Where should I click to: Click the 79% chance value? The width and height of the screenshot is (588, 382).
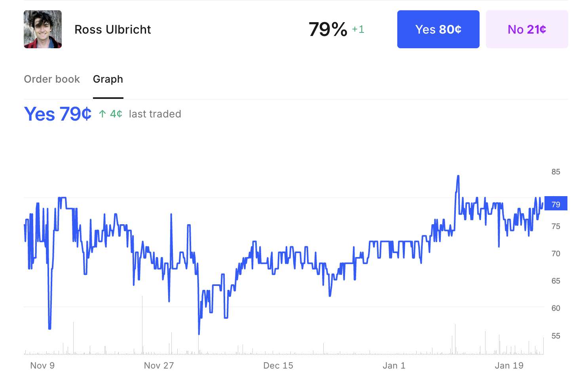click(x=328, y=29)
